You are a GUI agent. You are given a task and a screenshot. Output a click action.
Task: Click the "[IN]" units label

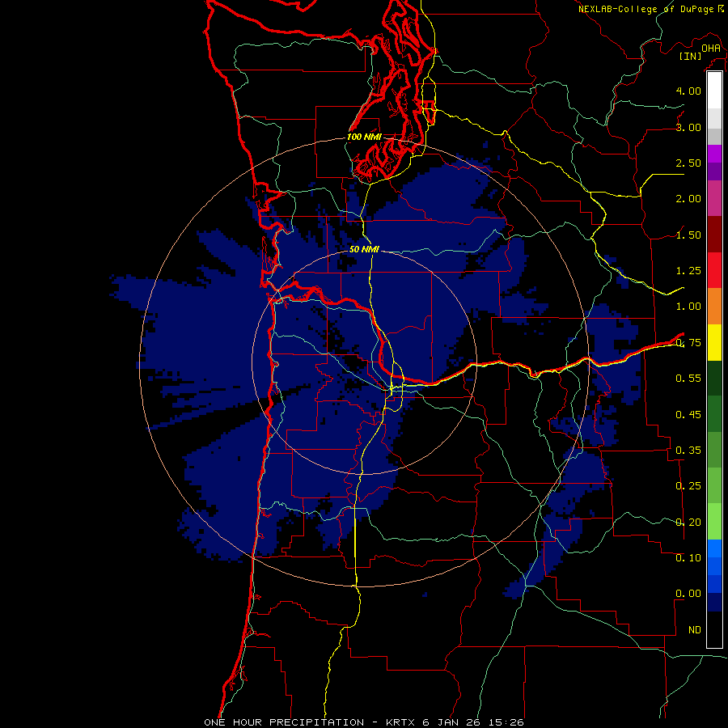[x=690, y=56]
